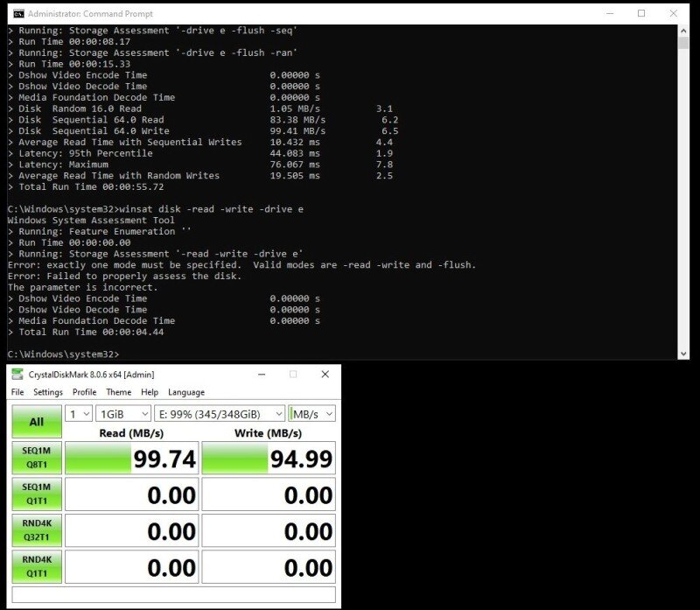Run all benchmarks with the All button
The width and height of the screenshot is (700, 610).
(37, 422)
